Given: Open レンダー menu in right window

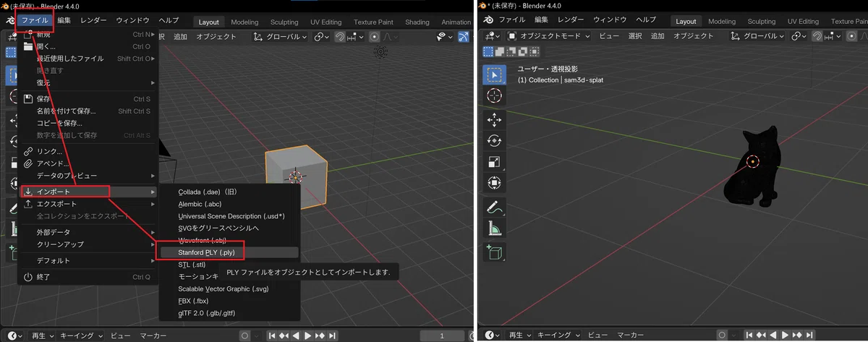Looking at the screenshot, I should point(570,20).
